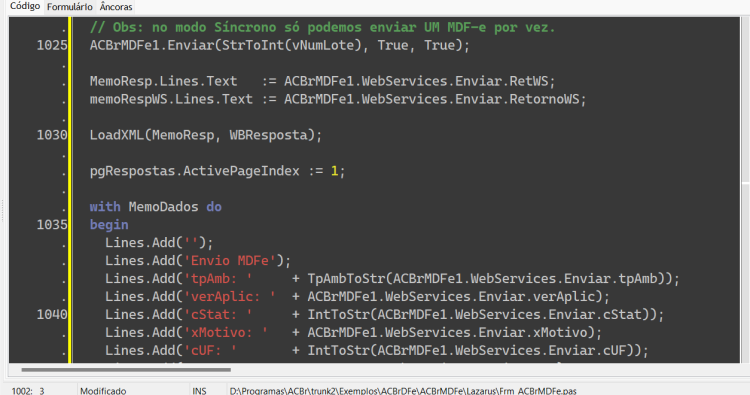Click the memoRespWS.Lines.Text assignment line
The width and height of the screenshot is (750, 395).
[338, 99]
